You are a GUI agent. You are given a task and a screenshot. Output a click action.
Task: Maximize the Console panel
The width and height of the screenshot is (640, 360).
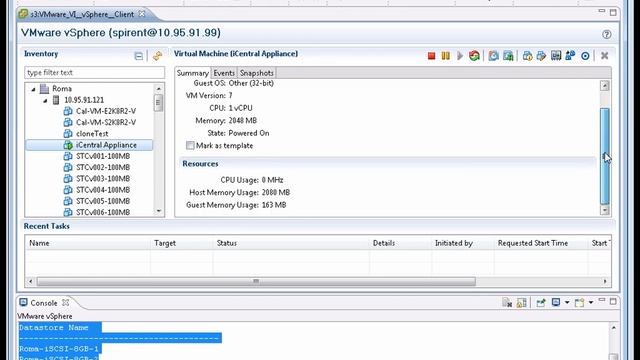pos(613,301)
